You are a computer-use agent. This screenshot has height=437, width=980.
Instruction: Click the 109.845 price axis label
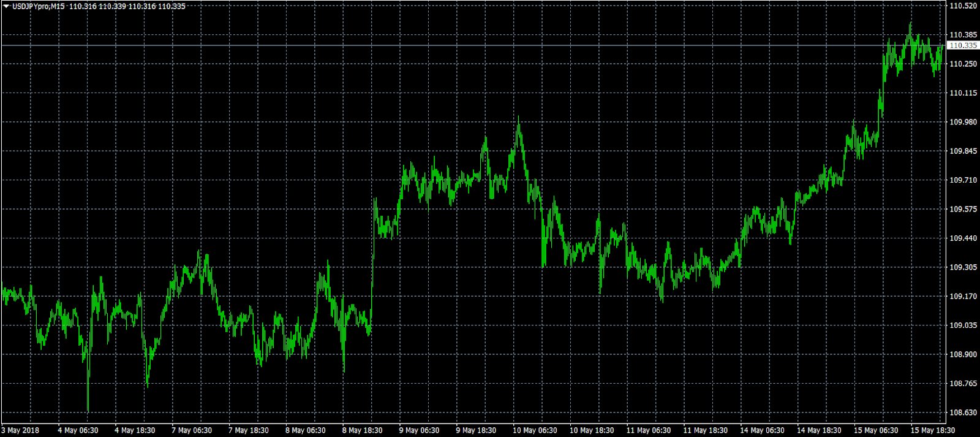[x=963, y=151]
